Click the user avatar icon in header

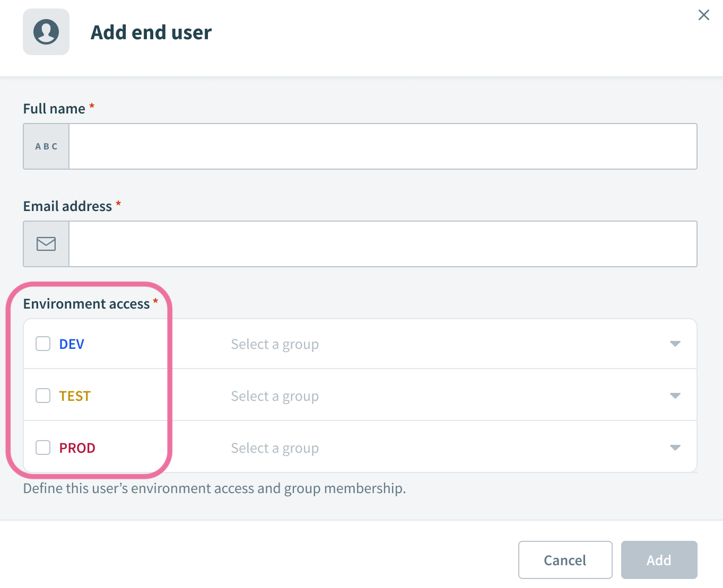(x=46, y=32)
